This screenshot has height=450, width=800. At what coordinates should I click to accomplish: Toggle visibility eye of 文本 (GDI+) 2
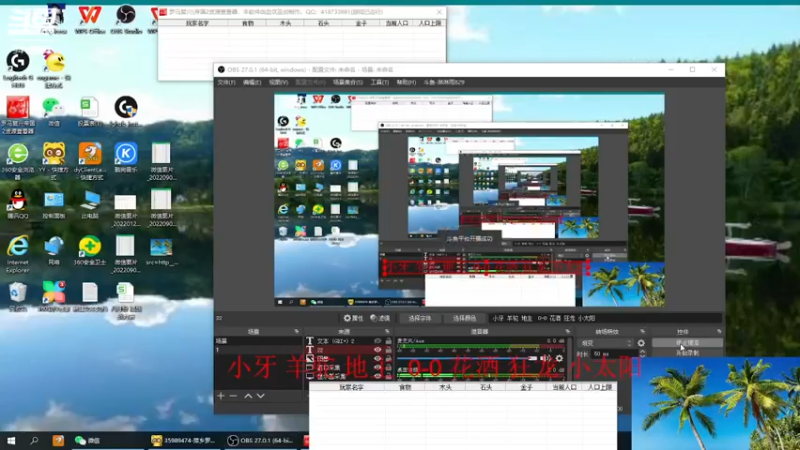[x=378, y=341]
